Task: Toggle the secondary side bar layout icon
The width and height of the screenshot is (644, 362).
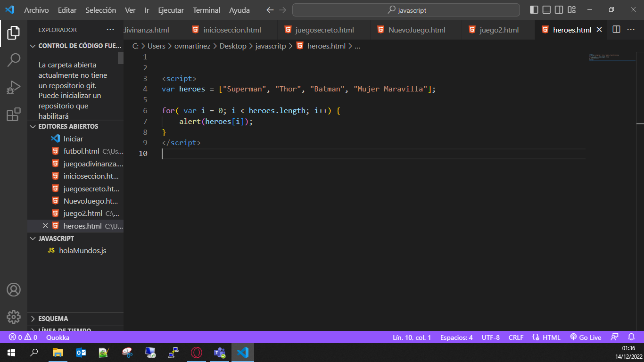Action: pos(559,10)
